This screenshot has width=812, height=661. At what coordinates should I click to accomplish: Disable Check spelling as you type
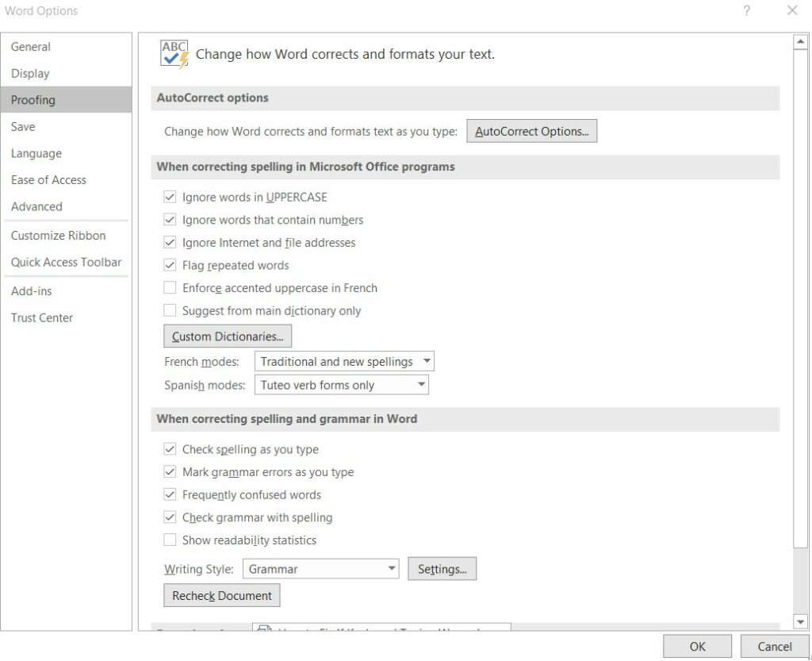[x=170, y=449]
